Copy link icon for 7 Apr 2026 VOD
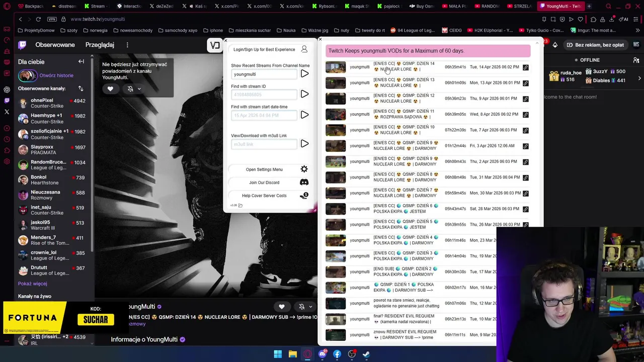Screen dimensions: 644x362 pyautogui.click(x=525, y=130)
